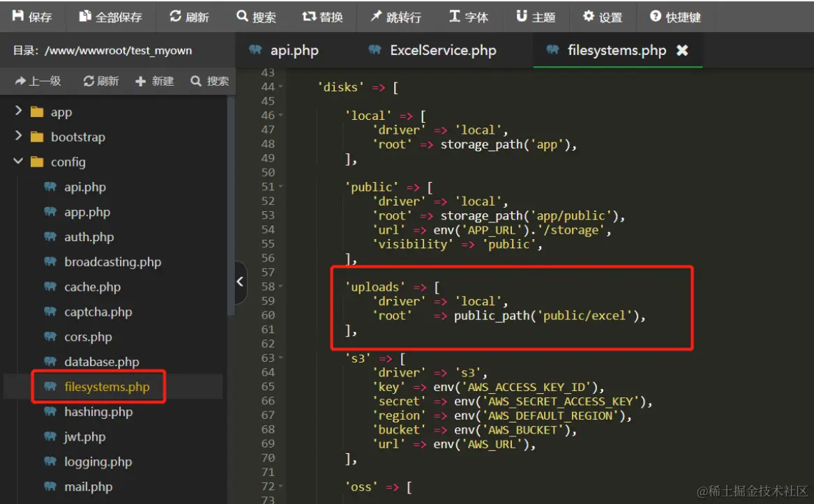The width and height of the screenshot is (814, 504).
Task: Open the 跳转行 go-to-line tool
Action: pos(395,17)
